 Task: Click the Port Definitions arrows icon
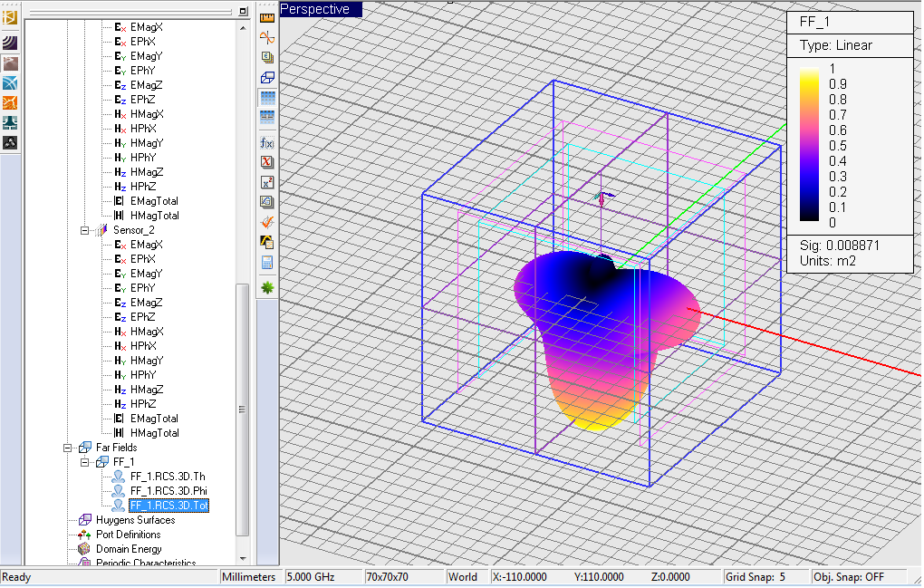[85, 535]
